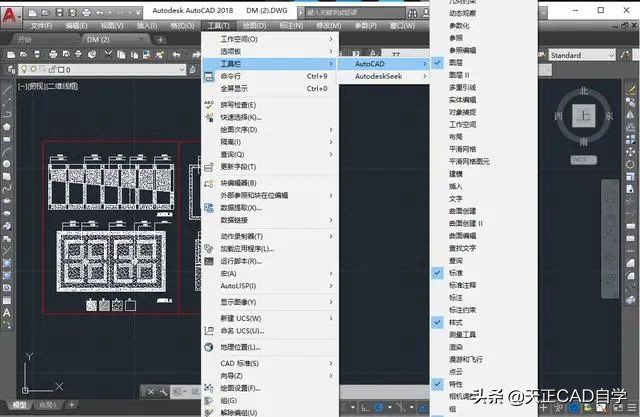Click the wrench icon on the command line bar
640x417 pixels.
(x=163, y=392)
